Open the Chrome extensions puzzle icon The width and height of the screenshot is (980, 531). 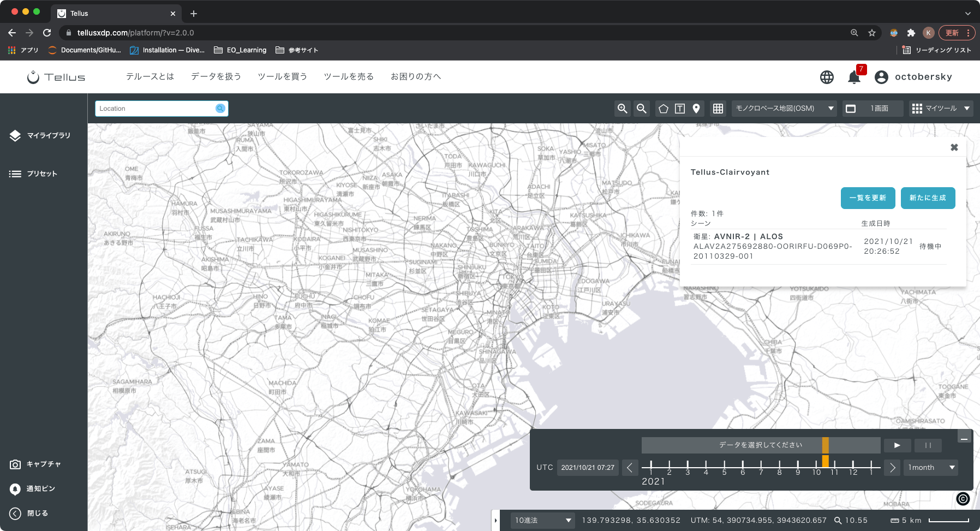911,33
